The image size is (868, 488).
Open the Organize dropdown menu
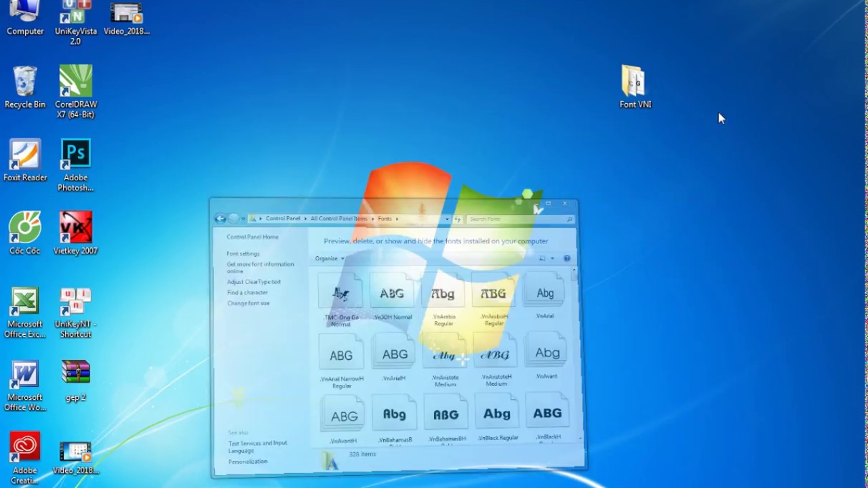[330, 258]
